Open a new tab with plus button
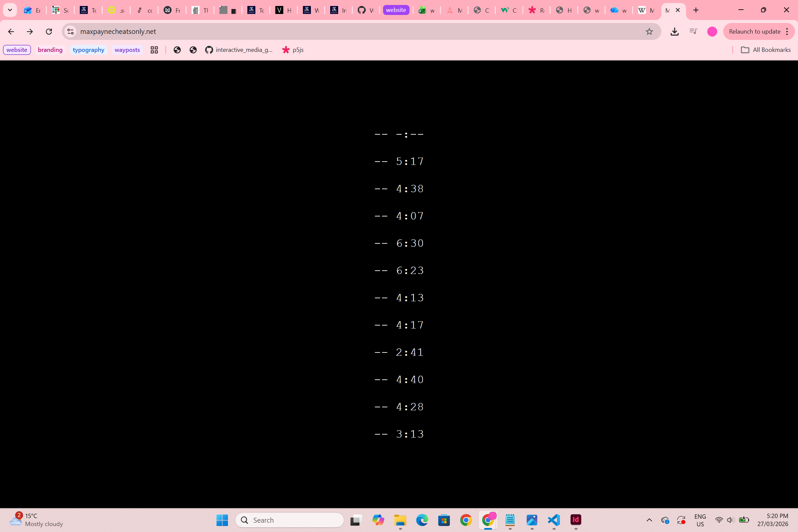The width and height of the screenshot is (798, 532). [696, 10]
